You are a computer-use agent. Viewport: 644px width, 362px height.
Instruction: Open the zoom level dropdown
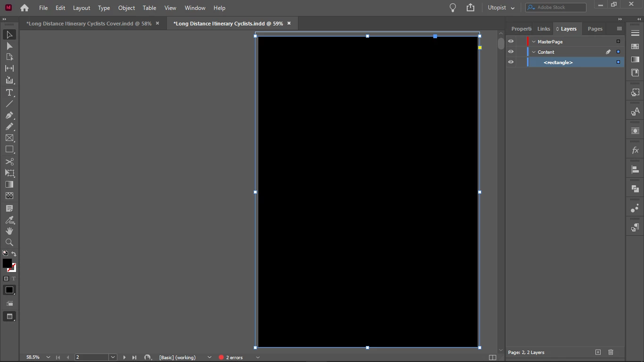click(x=48, y=357)
